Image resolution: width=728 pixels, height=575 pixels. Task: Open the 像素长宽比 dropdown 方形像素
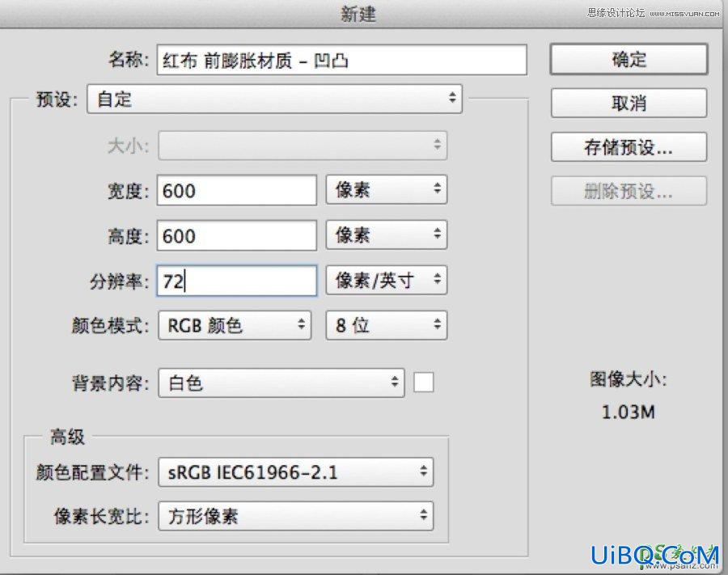point(296,516)
